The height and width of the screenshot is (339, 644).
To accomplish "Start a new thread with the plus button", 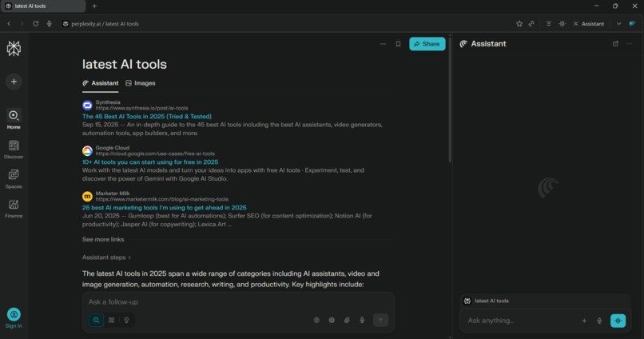I will click(x=14, y=82).
